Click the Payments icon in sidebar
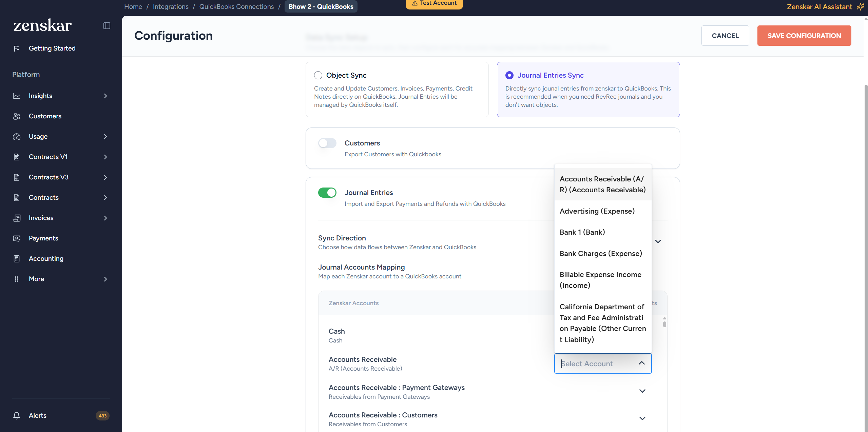Screen dimensions: 868x432 click(x=17, y=238)
